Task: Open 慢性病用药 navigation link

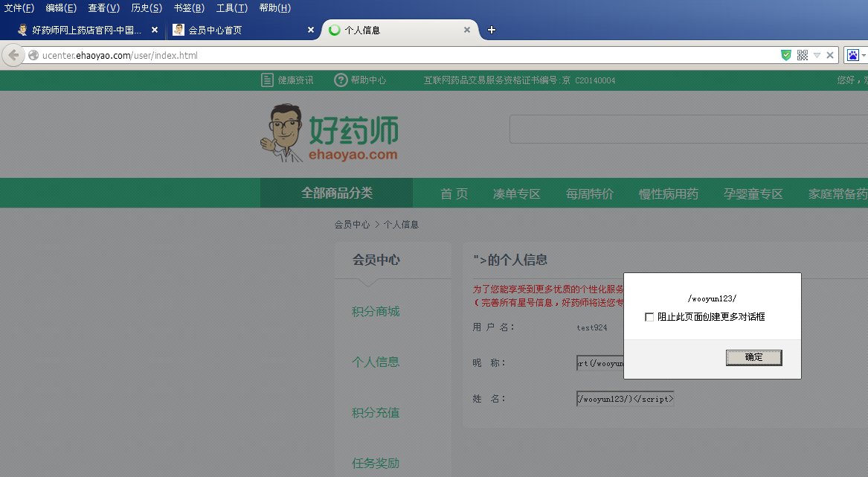Action: 668,194
